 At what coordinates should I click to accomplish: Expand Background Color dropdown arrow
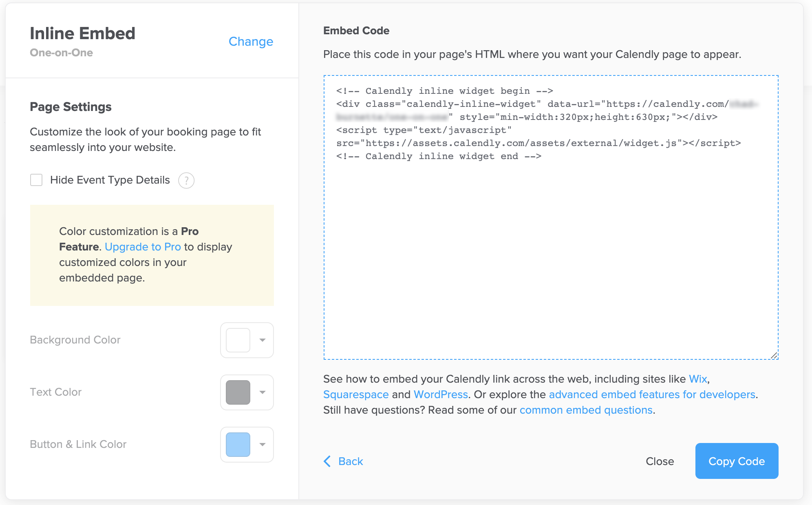click(x=263, y=340)
